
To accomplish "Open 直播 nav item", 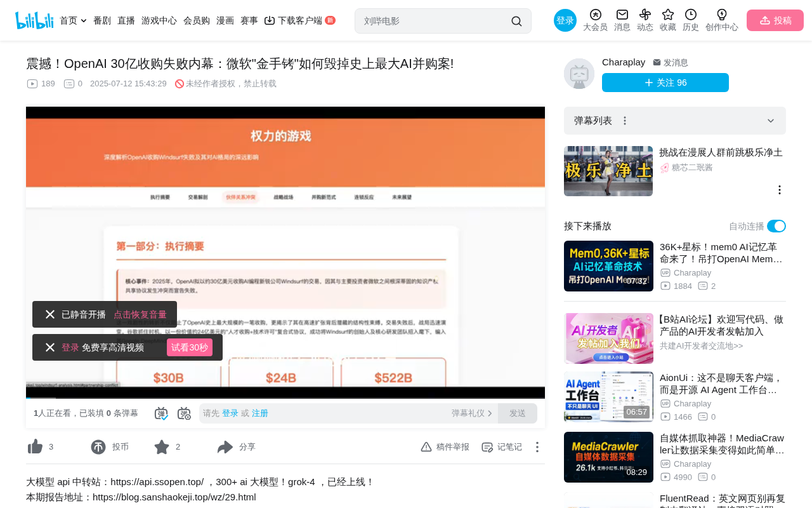I will 126,20.
